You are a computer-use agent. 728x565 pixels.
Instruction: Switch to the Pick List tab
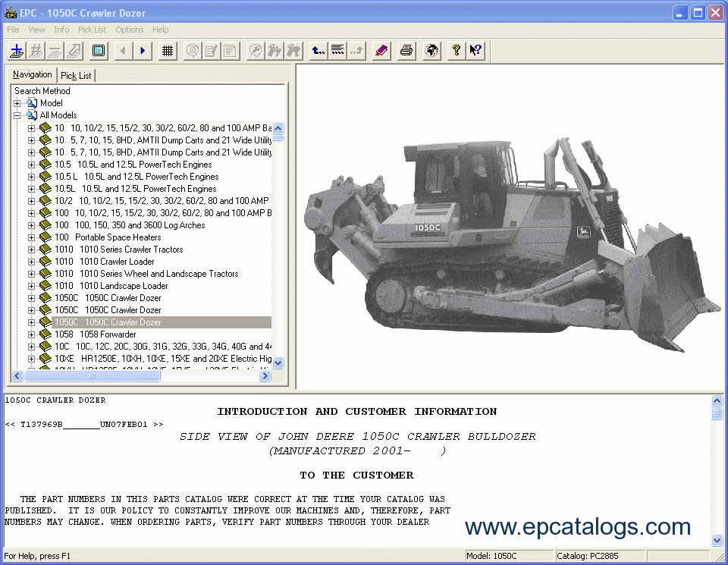tap(76, 76)
